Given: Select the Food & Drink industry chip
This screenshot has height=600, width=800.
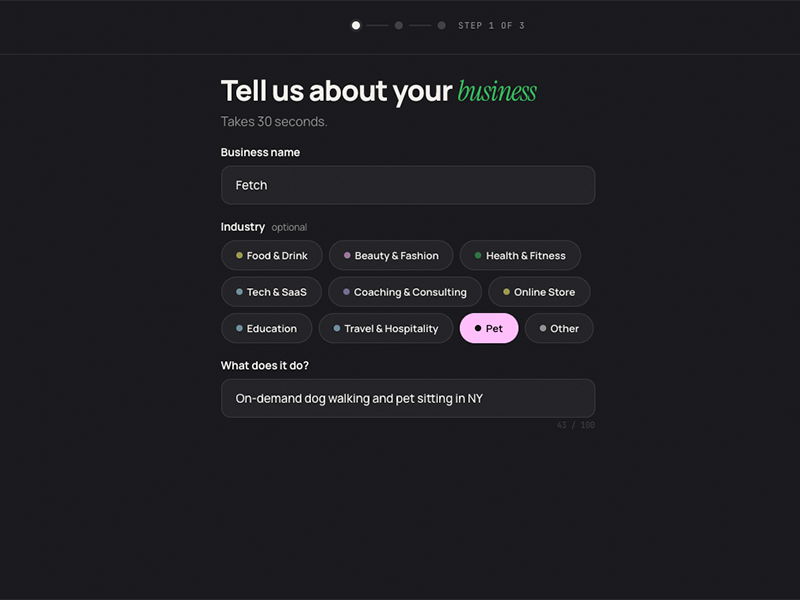Looking at the screenshot, I should [x=271, y=256].
